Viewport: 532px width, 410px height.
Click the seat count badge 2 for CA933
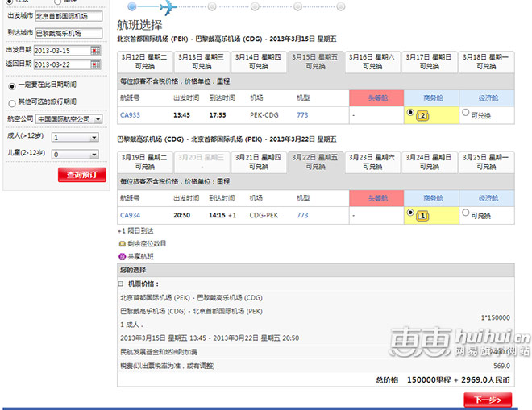(422, 116)
